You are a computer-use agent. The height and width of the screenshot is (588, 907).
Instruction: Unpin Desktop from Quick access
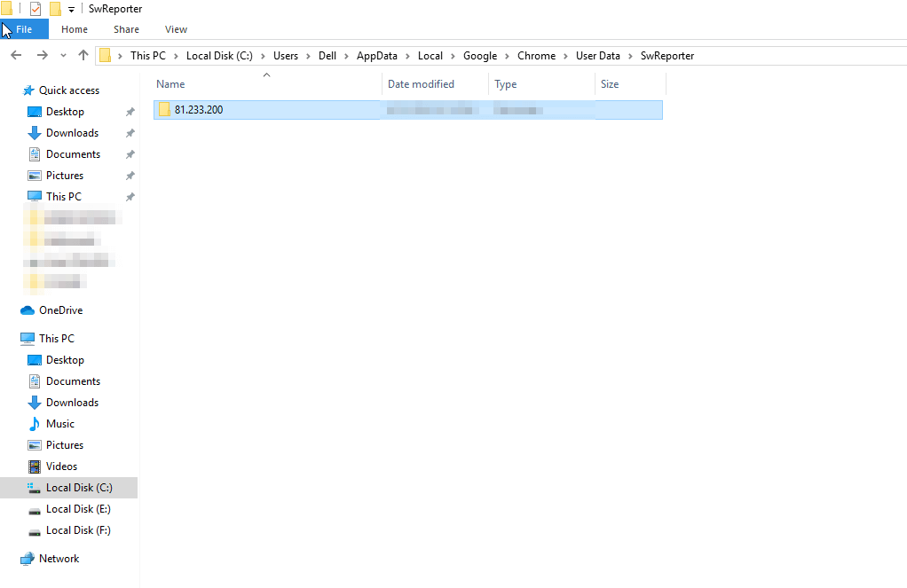pyautogui.click(x=130, y=111)
